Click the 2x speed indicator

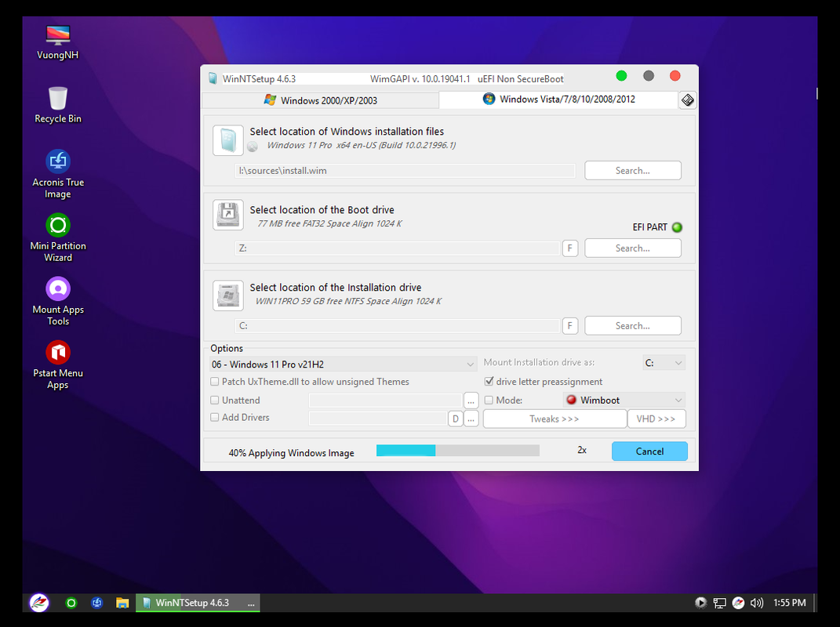coord(582,451)
